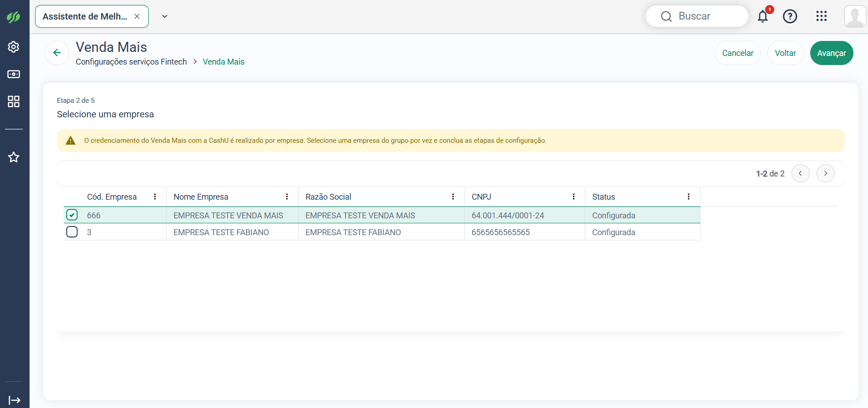This screenshot has width=868, height=408.
Task: Click the Venda Mais breadcrumb link
Action: pyautogui.click(x=223, y=62)
